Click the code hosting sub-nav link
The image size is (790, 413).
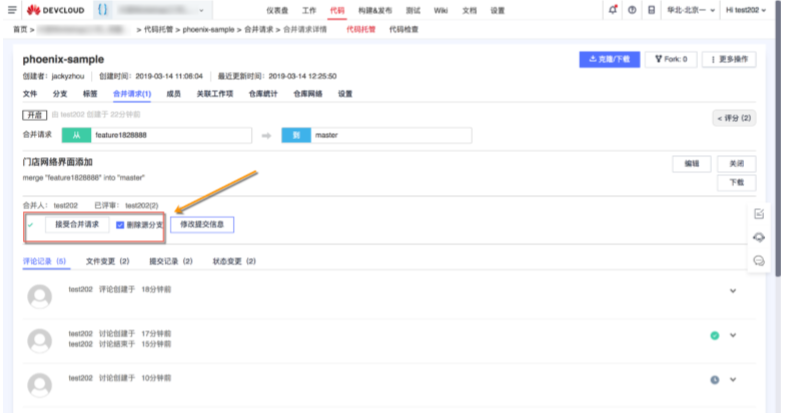361,29
